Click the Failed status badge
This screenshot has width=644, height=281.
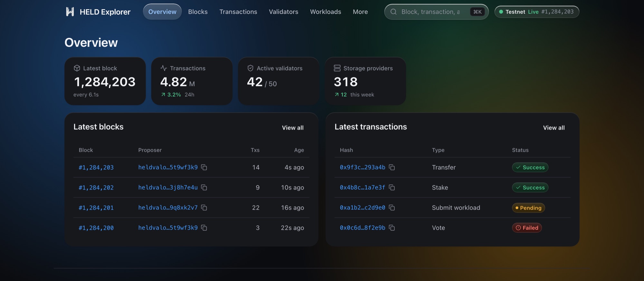[x=527, y=228]
